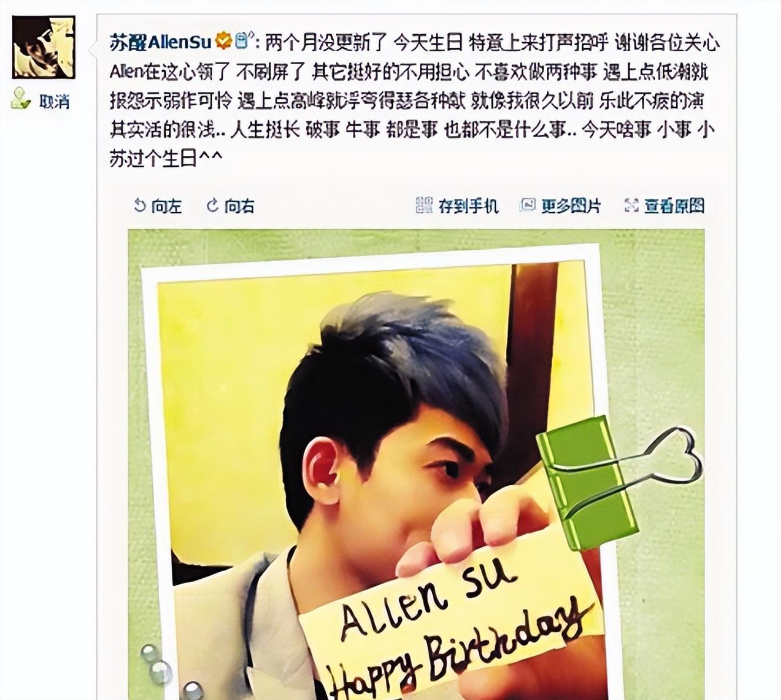The height and width of the screenshot is (700, 781).
Task: Click the save to phone QR icon
Action: point(424,205)
